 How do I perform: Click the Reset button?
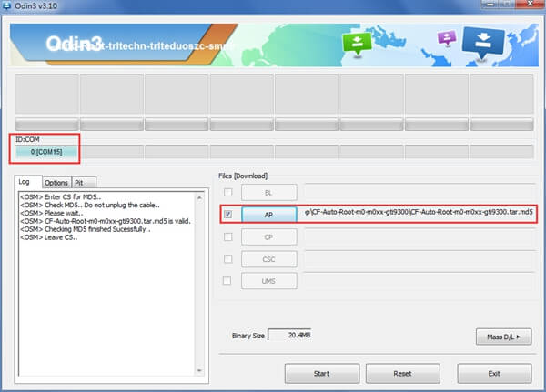pyautogui.click(x=402, y=374)
